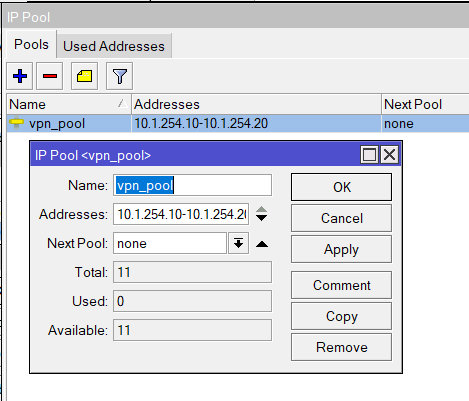
Task: Open comment editor via yellow note icon
Action: click(84, 76)
